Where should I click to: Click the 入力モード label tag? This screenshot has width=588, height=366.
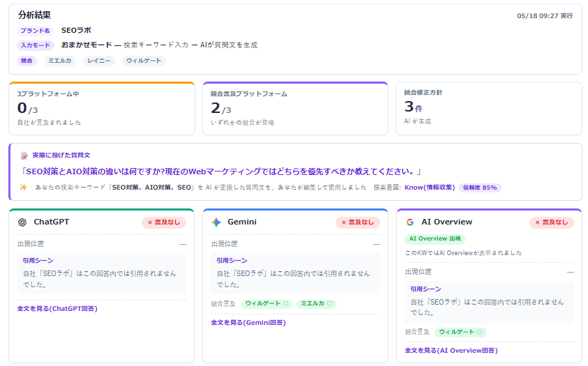coord(36,45)
